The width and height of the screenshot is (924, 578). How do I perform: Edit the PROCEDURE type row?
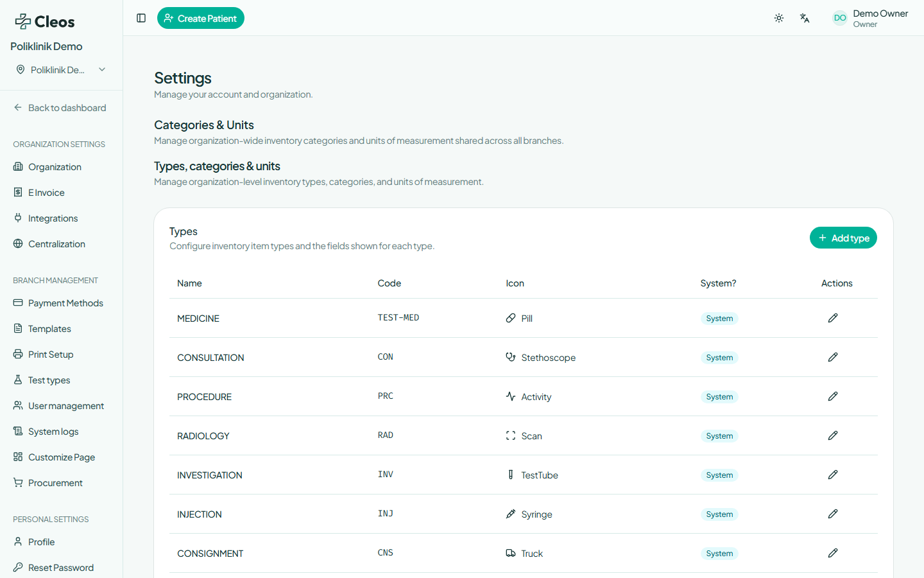click(833, 396)
